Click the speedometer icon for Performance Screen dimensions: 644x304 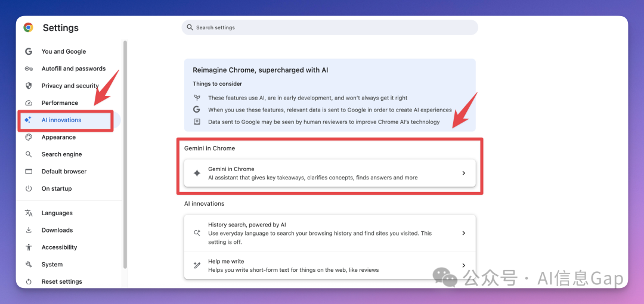click(x=29, y=103)
